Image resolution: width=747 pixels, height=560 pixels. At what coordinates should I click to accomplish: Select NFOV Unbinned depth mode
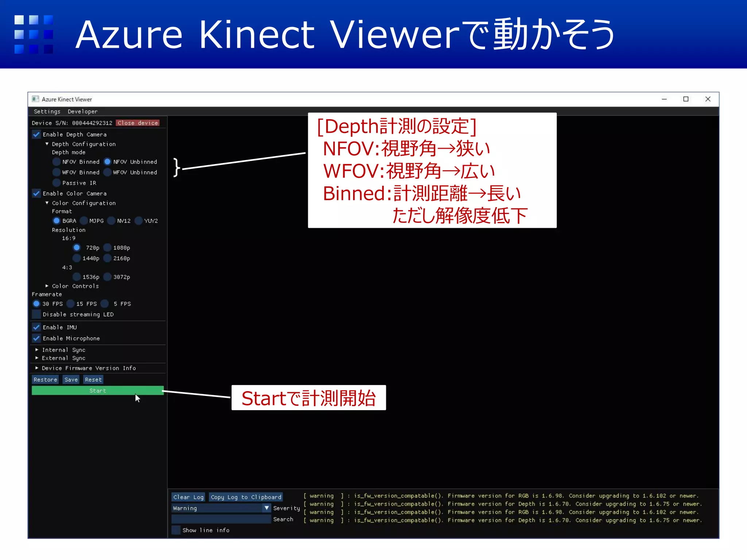click(x=107, y=162)
